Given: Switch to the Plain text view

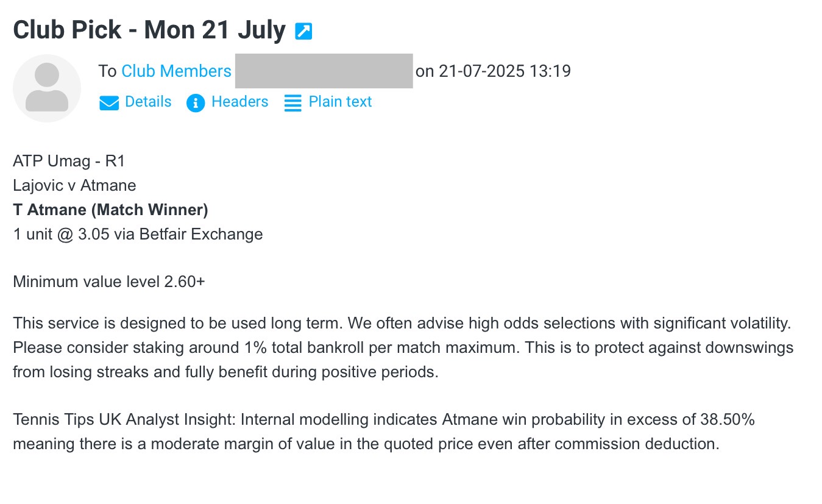Looking at the screenshot, I should click(x=340, y=102).
